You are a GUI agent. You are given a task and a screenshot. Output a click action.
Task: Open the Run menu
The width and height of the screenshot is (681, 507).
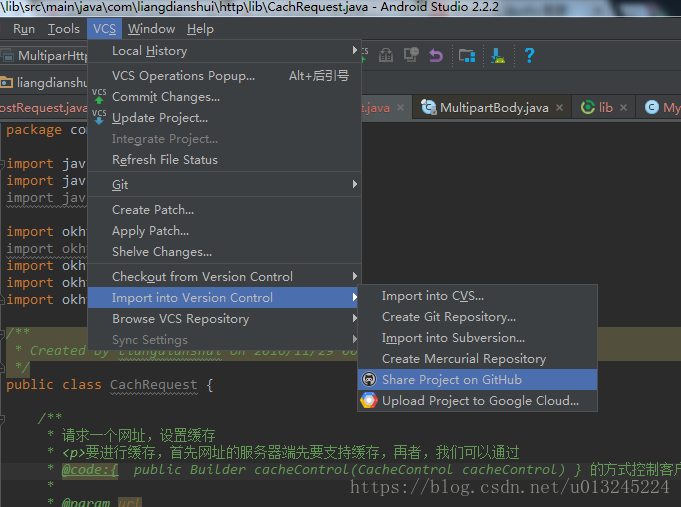pos(24,29)
